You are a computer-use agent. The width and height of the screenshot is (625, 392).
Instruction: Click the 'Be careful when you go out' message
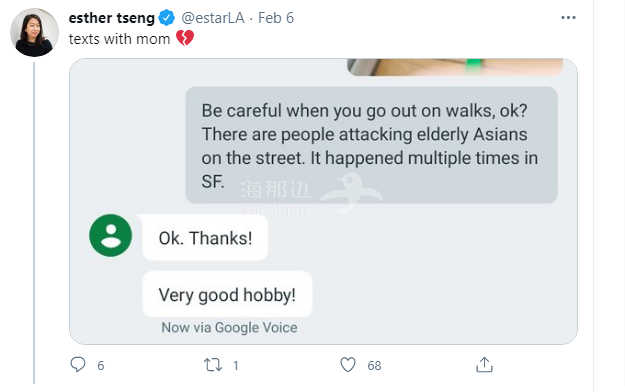click(x=371, y=145)
